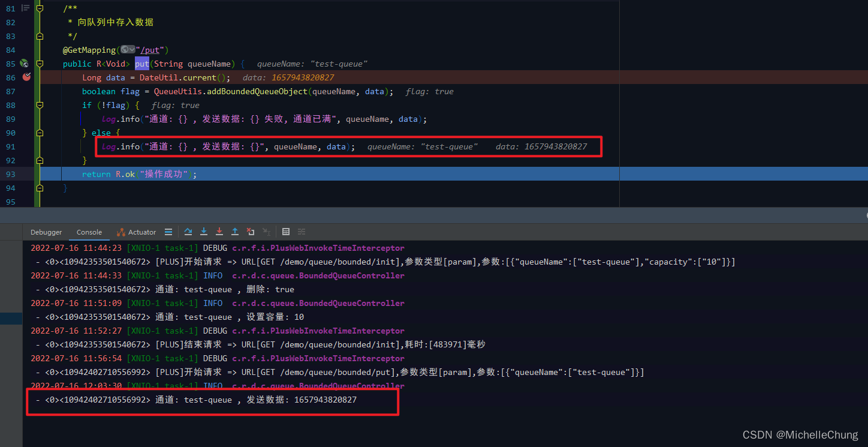868x447 pixels.
Task: Collapse the if block fold at line 88
Action: tap(40, 105)
